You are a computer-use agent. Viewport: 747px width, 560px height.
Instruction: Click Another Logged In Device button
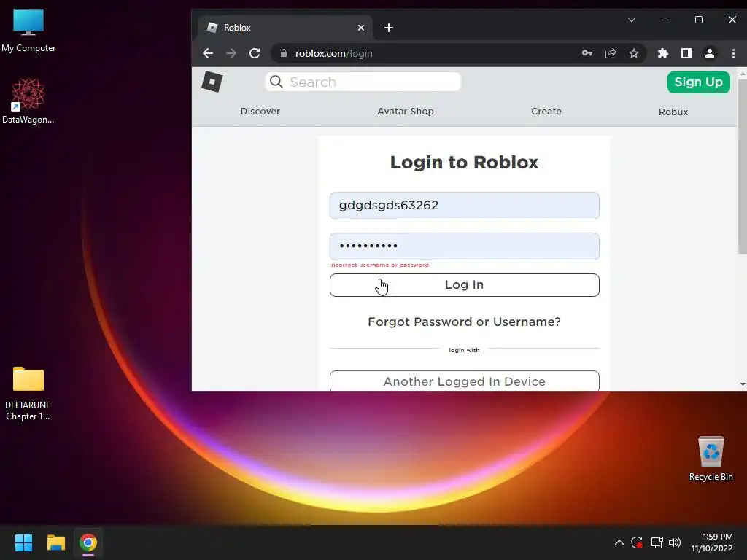(x=464, y=381)
